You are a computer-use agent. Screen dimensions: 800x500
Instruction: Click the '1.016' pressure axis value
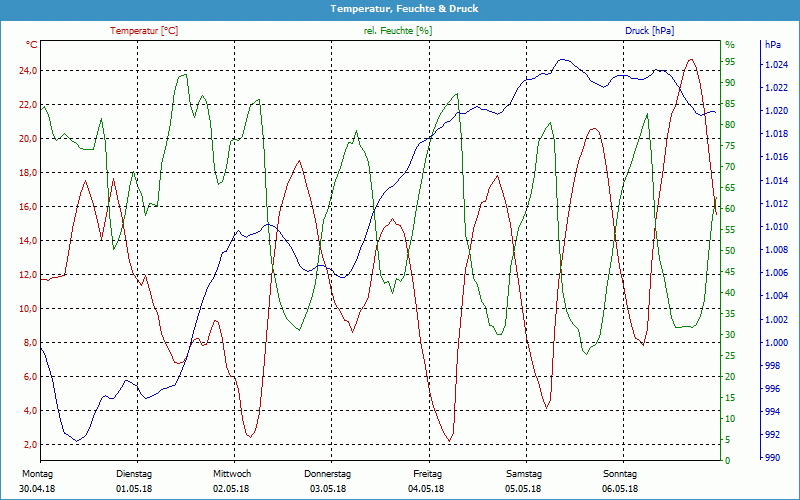[776, 157]
